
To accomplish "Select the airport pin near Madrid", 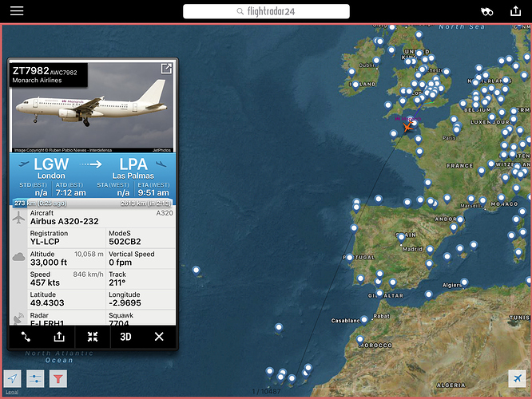I will click(x=401, y=237).
